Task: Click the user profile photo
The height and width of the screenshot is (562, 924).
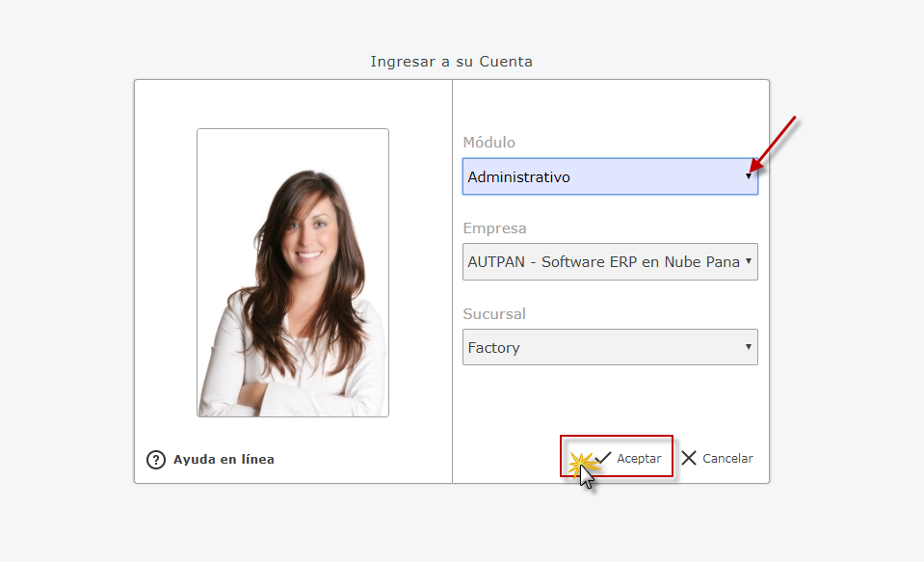Action: (x=293, y=273)
